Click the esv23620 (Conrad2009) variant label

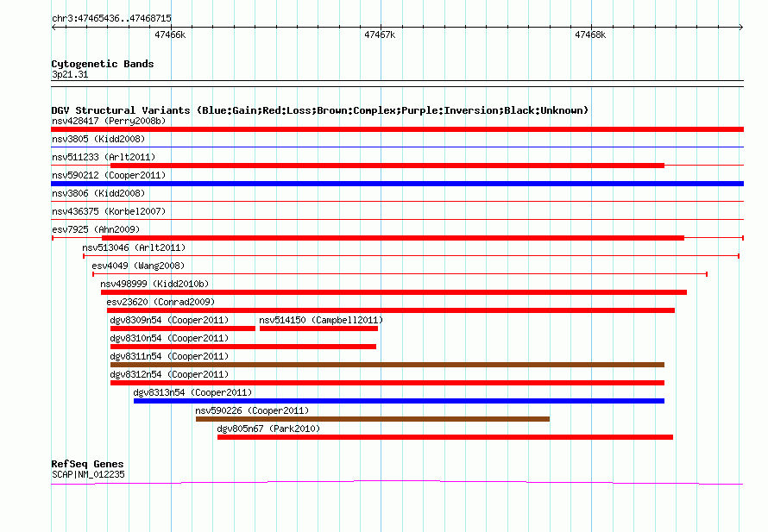pyautogui.click(x=161, y=302)
